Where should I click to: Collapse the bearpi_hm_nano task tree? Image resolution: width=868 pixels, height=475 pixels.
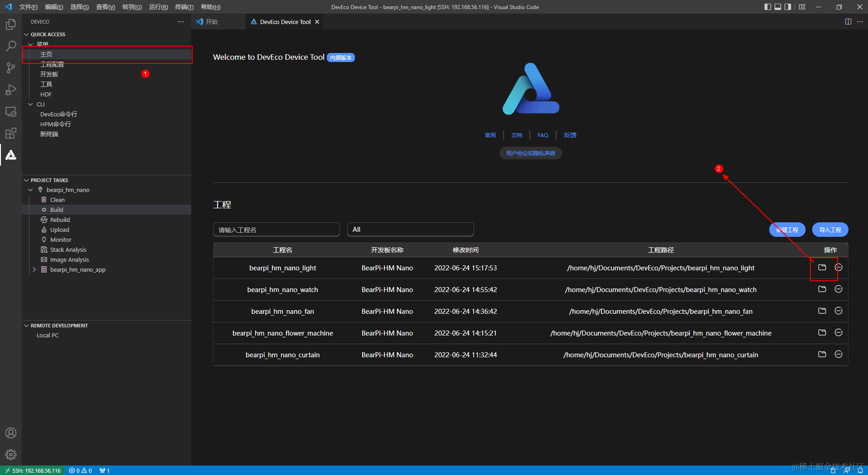pyautogui.click(x=31, y=190)
